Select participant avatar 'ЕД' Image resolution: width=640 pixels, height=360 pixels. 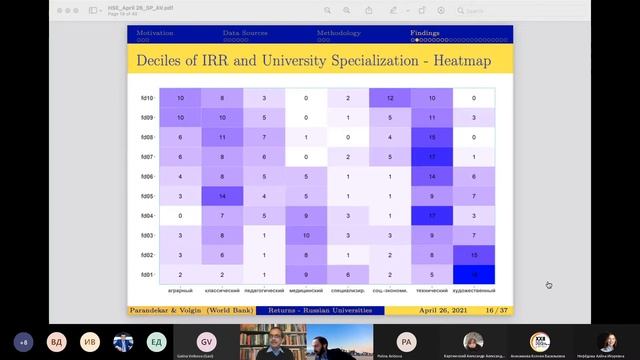[156, 342]
